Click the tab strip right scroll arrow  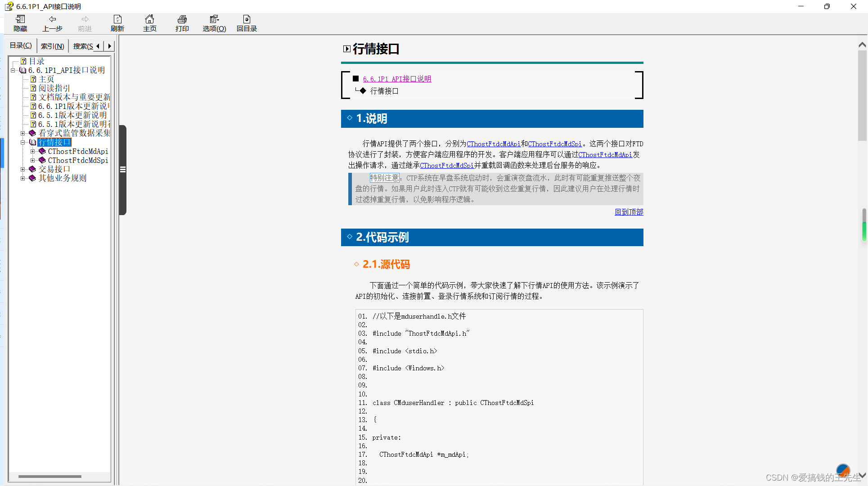109,46
